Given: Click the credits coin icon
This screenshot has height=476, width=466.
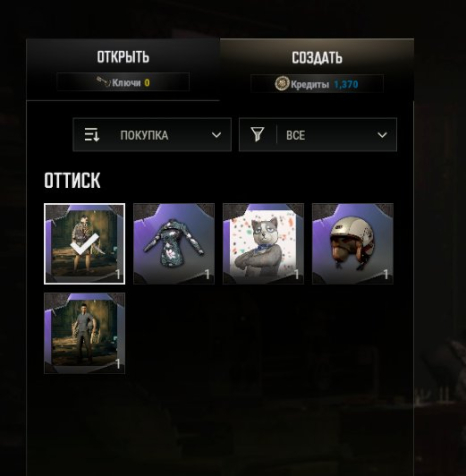Looking at the screenshot, I should tap(282, 84).
